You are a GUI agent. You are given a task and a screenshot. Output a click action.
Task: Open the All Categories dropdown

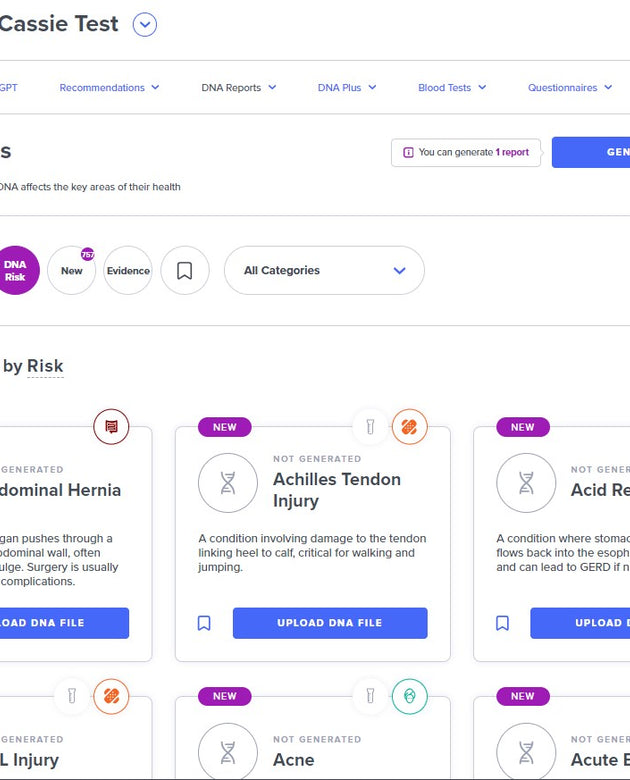tap(324, 270)
